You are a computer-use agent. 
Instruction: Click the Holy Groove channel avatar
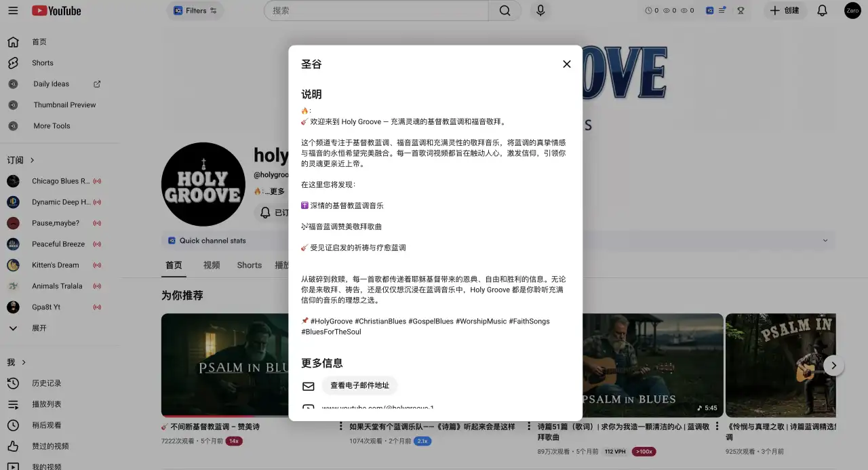tap(203, 184)
